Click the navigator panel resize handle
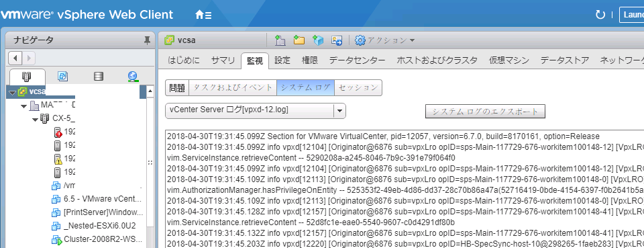644x248 pixels. point(150,163)
